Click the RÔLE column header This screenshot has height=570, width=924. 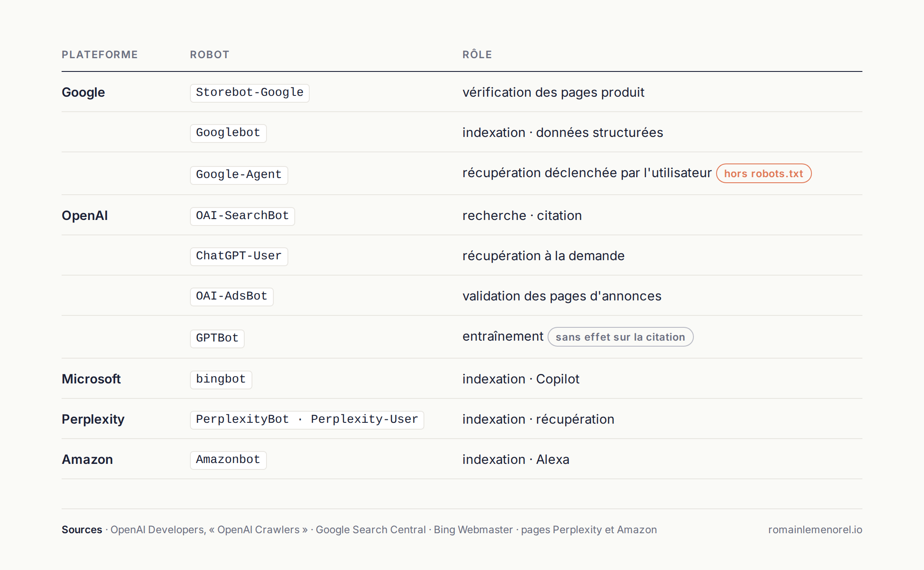pos(477,54)
